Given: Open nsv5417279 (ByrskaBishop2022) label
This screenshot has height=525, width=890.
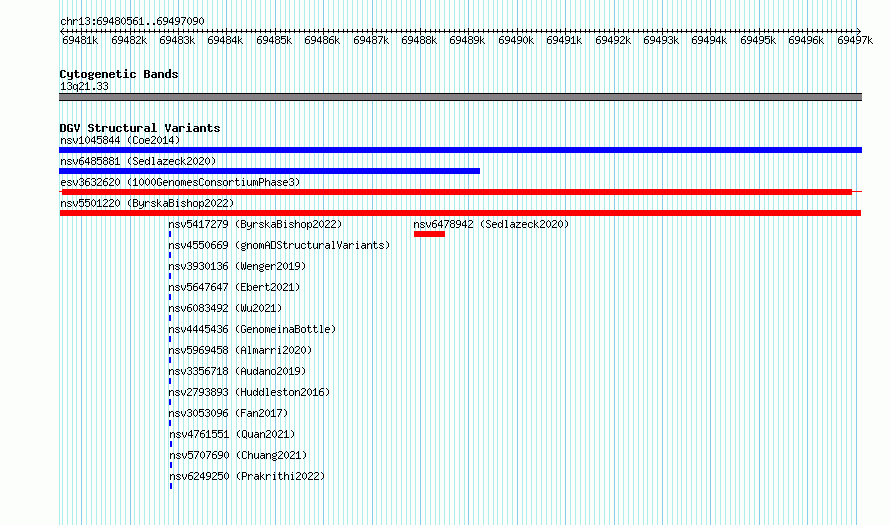Looking at the screenshot, I should click(255, 224).
